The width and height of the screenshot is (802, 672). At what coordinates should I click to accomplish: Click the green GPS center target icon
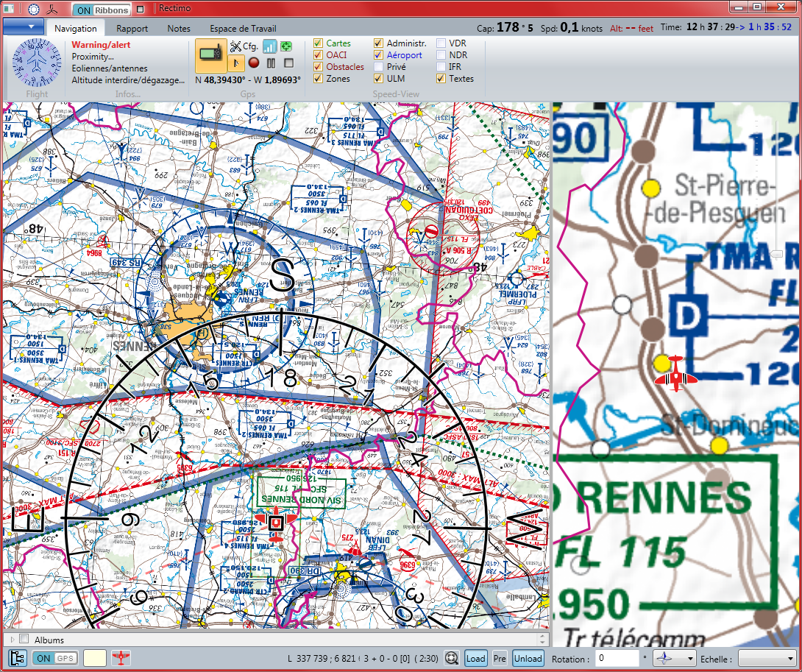(x=286, y=46)
